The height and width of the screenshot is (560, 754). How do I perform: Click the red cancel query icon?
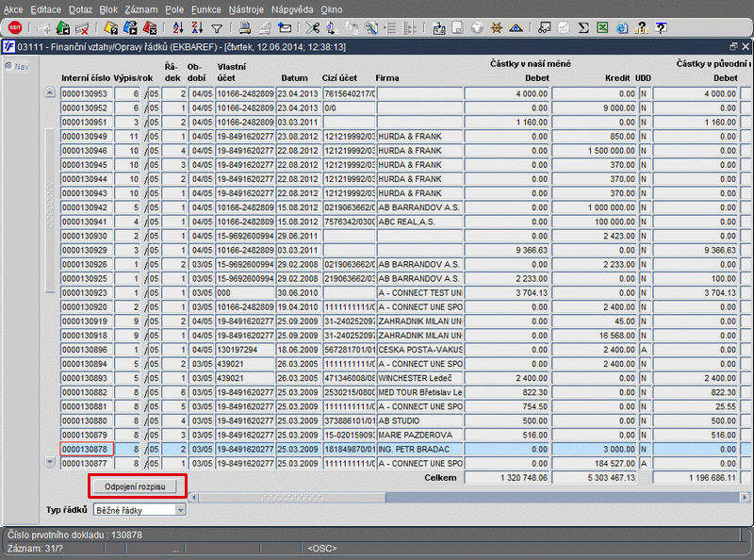150,28
